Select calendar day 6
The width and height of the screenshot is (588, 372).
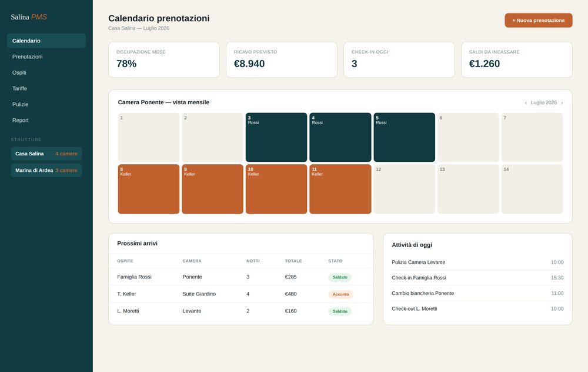468,137
